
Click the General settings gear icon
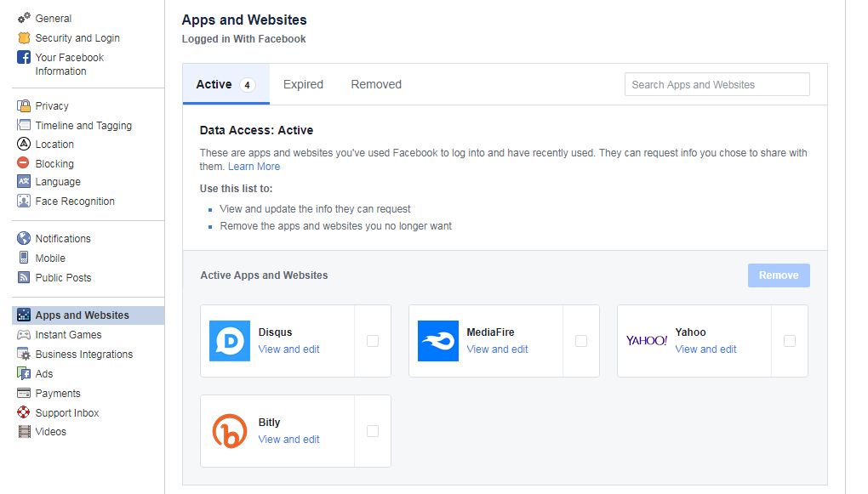[x=24, y=18]
